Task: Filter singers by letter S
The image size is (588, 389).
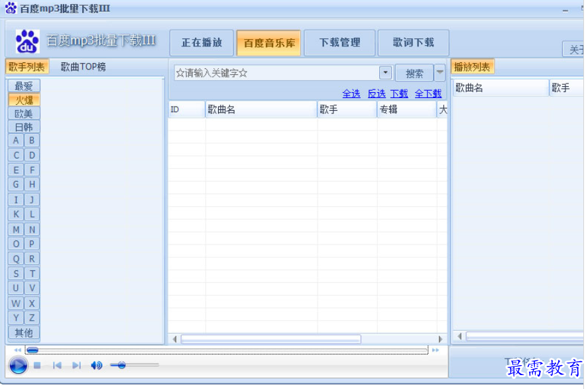Action: pos(16,274)
